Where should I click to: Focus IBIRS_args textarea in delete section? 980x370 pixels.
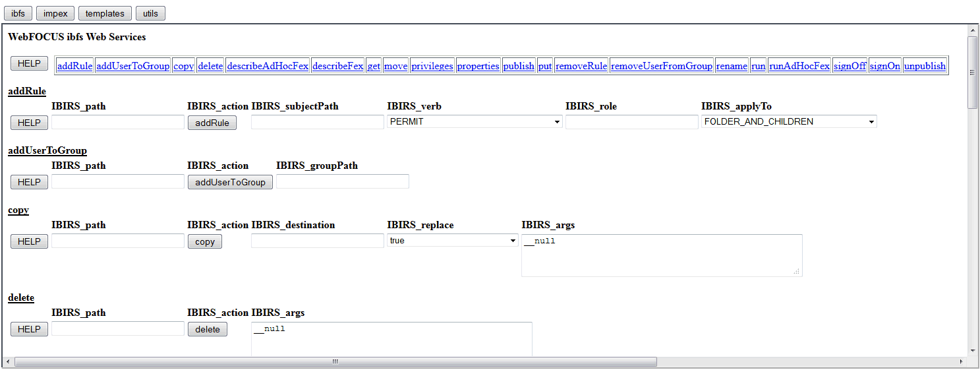[x=391, y=339]
